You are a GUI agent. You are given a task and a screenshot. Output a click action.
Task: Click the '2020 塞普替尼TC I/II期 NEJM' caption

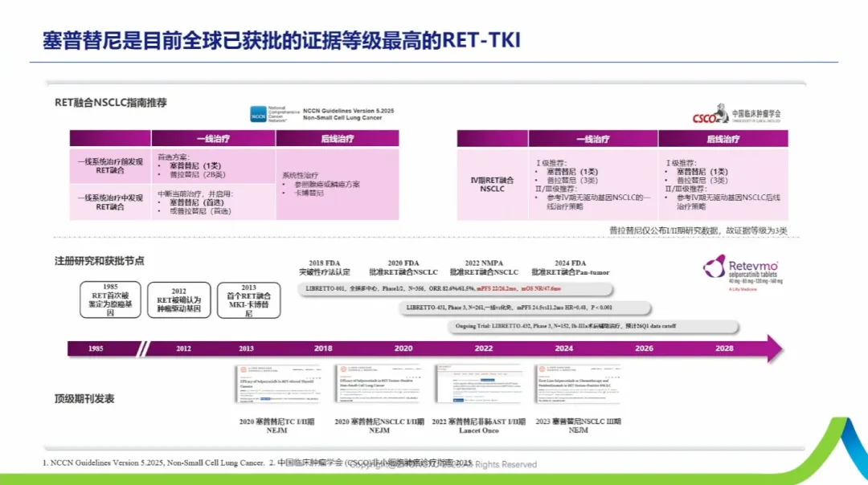(x=276, y=426)
